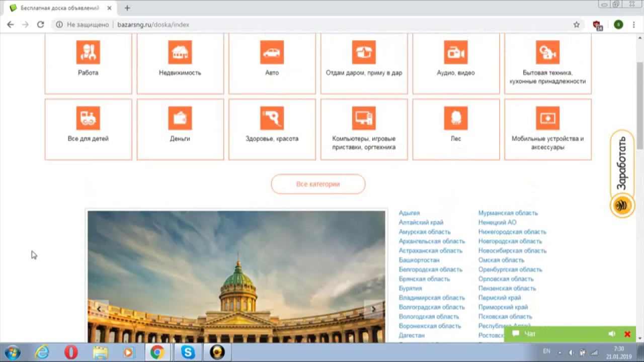Click the Все категории button
Viewport: 644px width, 362px height.
318,184
